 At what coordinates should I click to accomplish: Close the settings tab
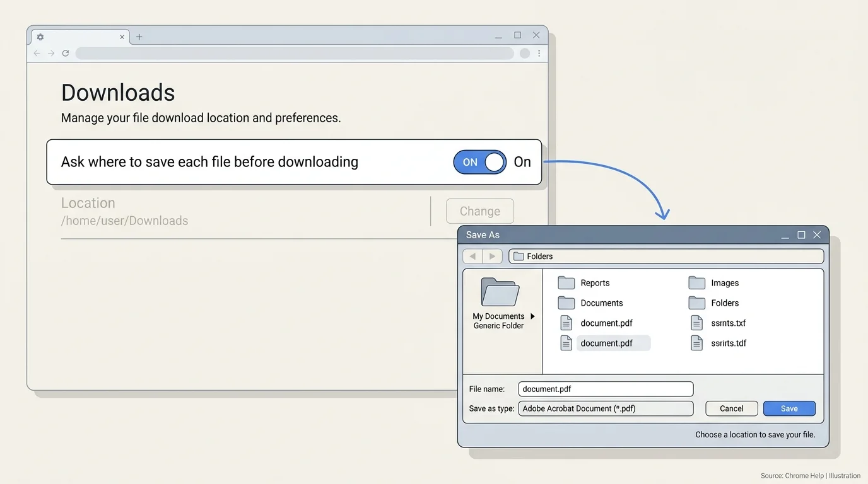122,37
